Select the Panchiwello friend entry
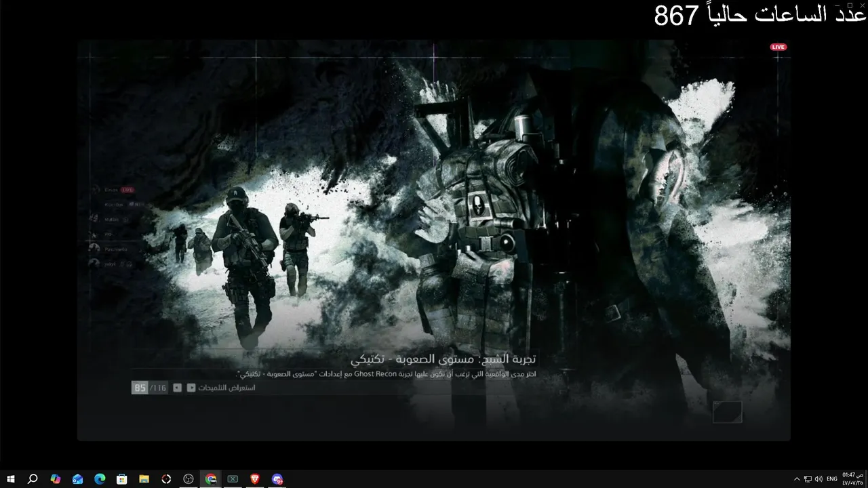Image resolution: width=868 pixels, height=488 pixels. [115, 249]
